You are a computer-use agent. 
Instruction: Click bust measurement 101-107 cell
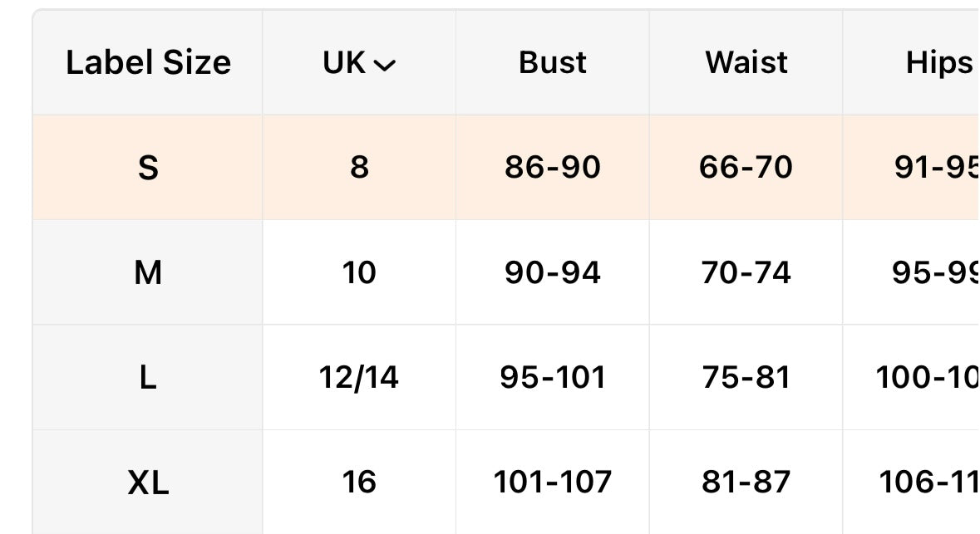[553, 483]
